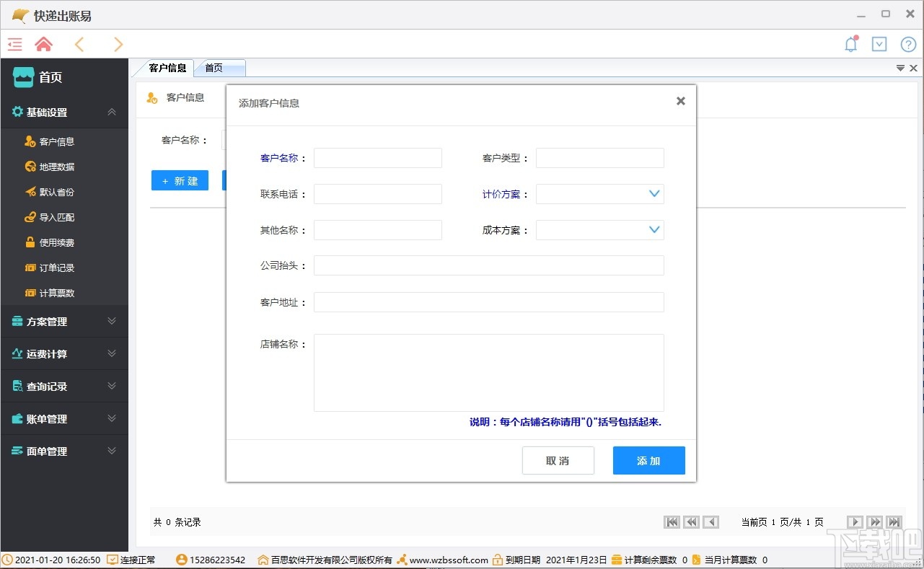Viewport: 924px width, 569px height.
Task: Navigate forward with the right arrow
Action: coord(118,45)
